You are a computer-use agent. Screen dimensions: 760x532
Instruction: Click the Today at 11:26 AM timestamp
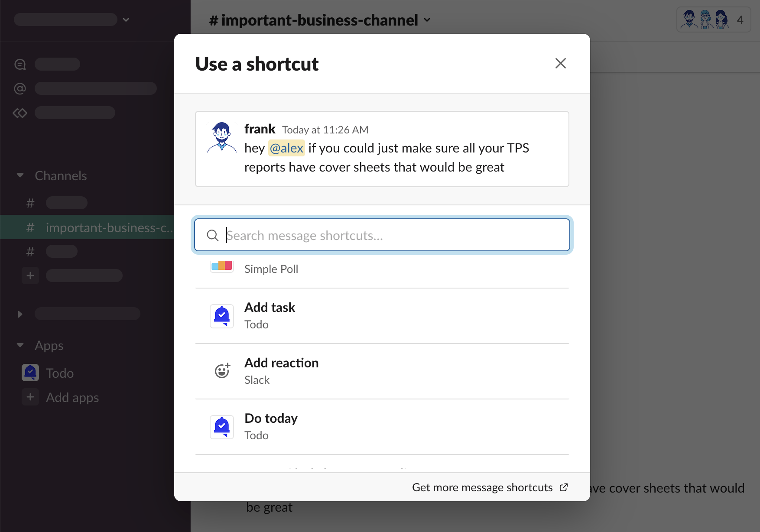(x=325, y=130)
